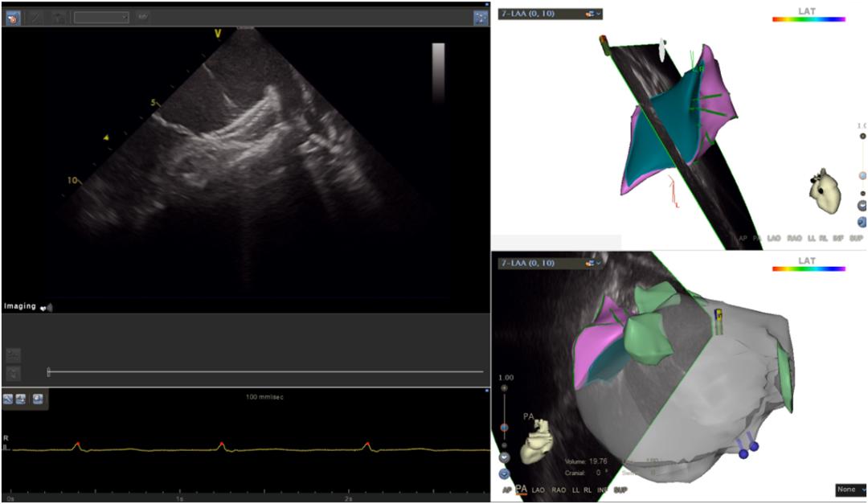Viewport: 868px width, 504px height.
Task: Select LAO view in upper viewer
Action: 774,238
